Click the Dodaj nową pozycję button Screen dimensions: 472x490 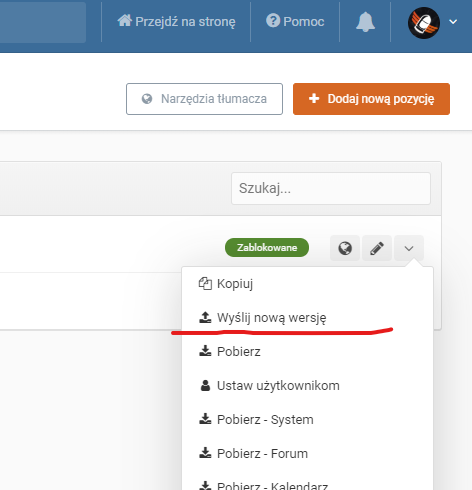tap(371, 99)
